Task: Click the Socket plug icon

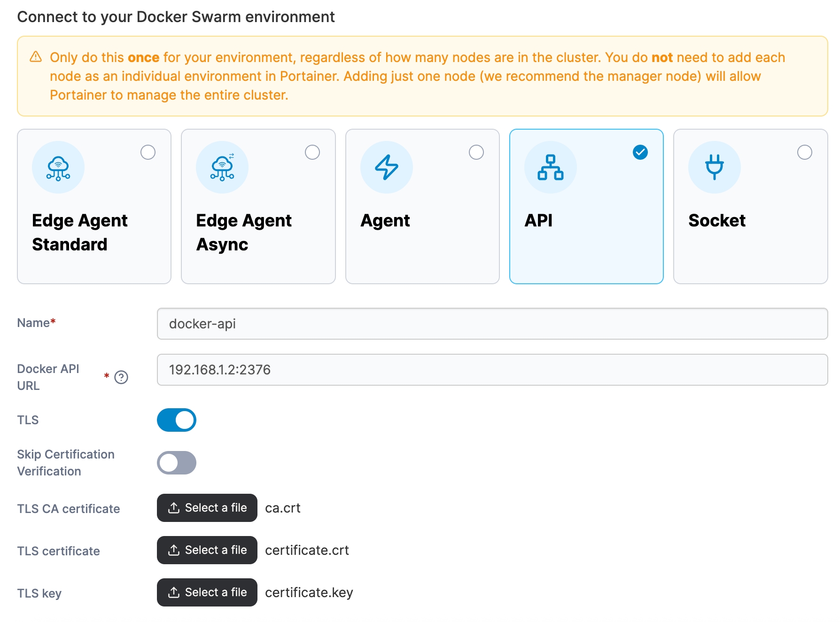Action: click(x=714, y=168)
